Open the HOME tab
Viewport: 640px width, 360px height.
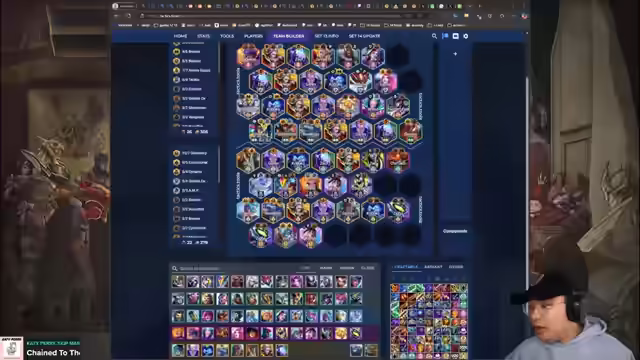pos(180,36)
